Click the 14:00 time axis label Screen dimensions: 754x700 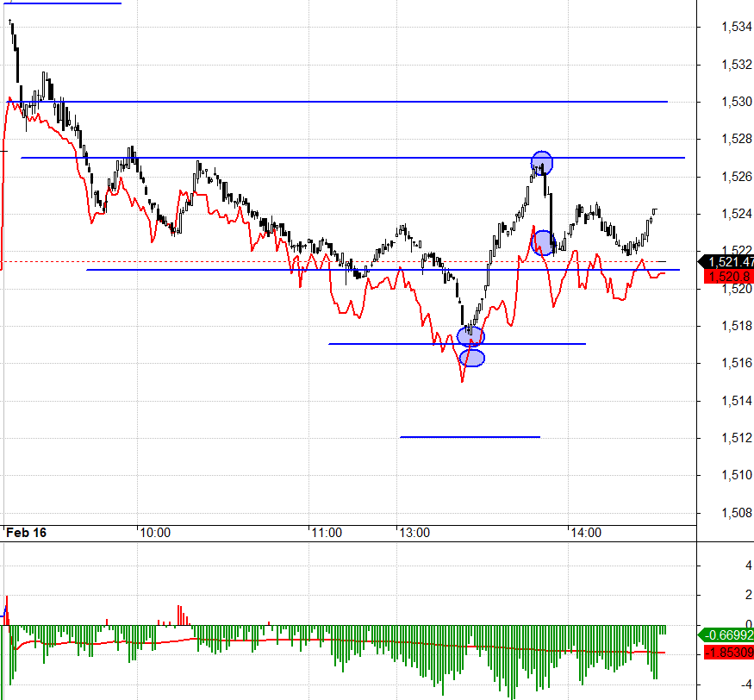click(585, 533)
